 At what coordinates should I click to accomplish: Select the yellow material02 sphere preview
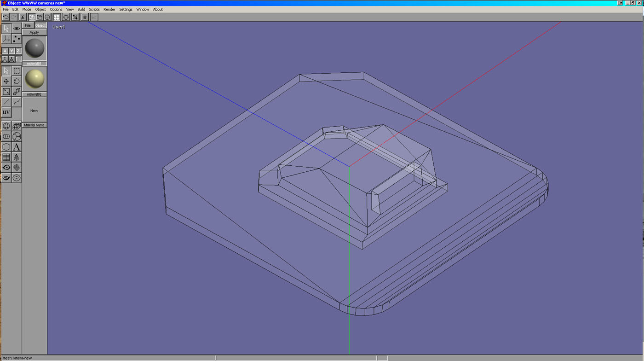(x=34, y=79)
